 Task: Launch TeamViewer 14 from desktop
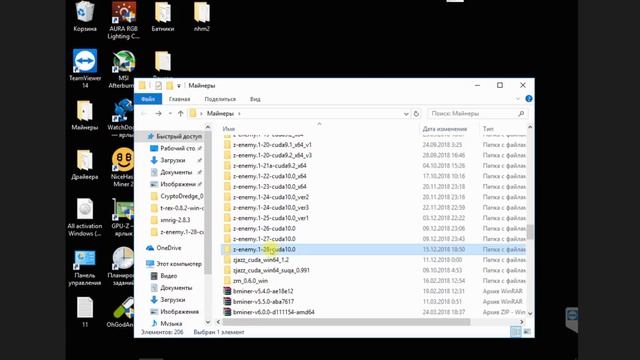click(85, 69)
